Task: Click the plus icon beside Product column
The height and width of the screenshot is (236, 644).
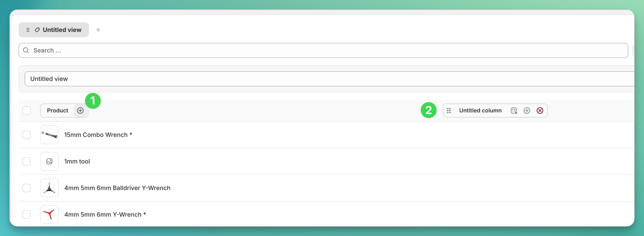Action: [x=80, y=111]
